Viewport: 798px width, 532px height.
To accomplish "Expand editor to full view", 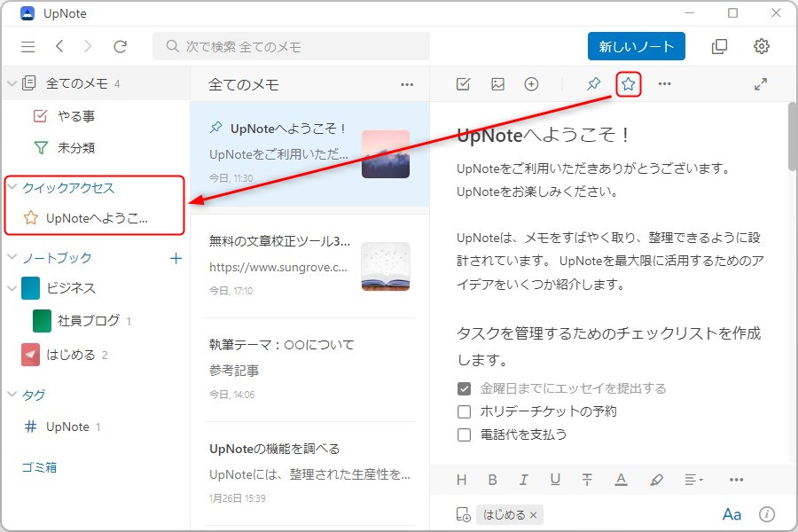I will pos(761,84).
